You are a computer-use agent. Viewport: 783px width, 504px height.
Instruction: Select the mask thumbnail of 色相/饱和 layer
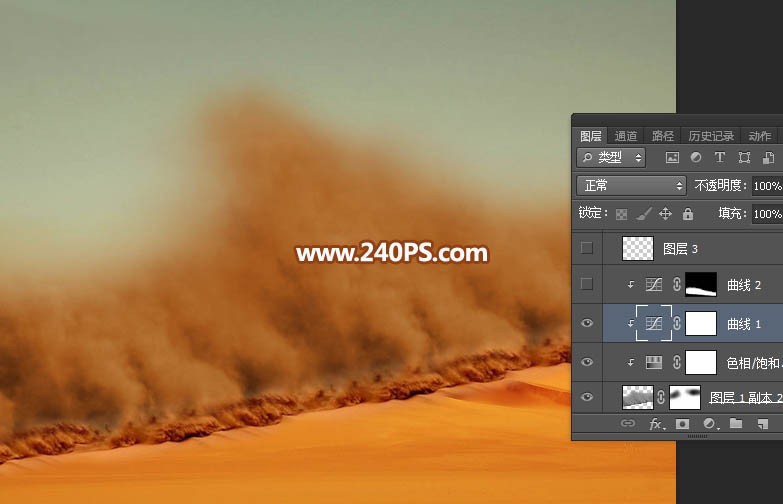pos(701,362)
